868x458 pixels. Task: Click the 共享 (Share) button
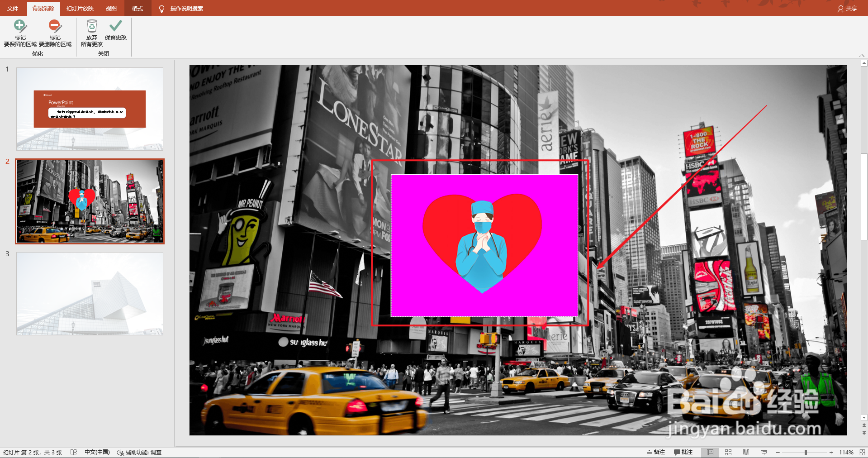pos(847,9)
